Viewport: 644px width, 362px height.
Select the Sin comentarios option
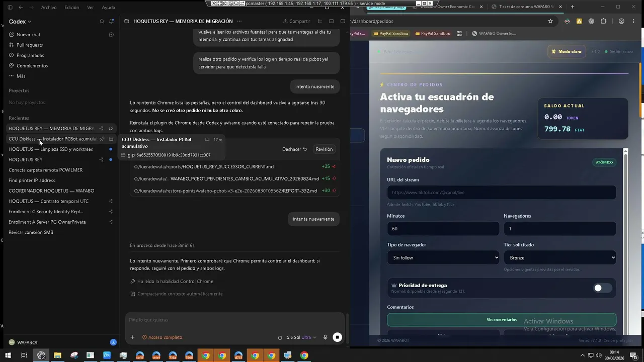coord(502,320)
